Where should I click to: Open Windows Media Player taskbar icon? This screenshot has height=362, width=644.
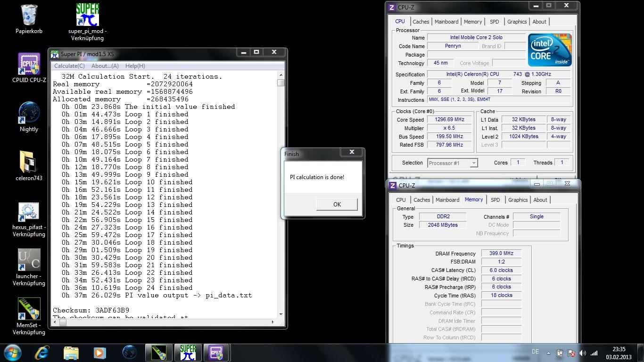pyautogui.click(x=99, y=353)
